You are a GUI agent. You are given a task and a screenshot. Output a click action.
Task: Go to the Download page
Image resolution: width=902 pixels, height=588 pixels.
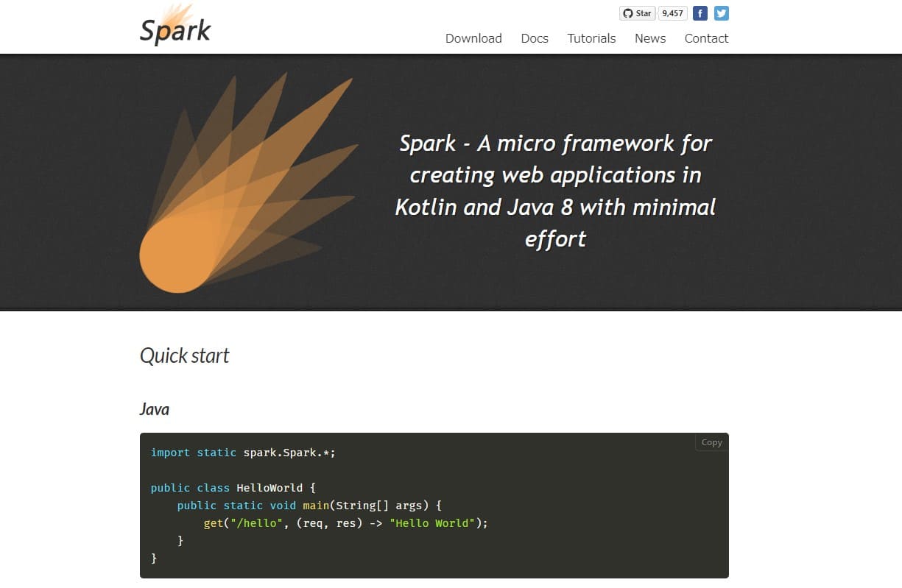click(473, 38)
